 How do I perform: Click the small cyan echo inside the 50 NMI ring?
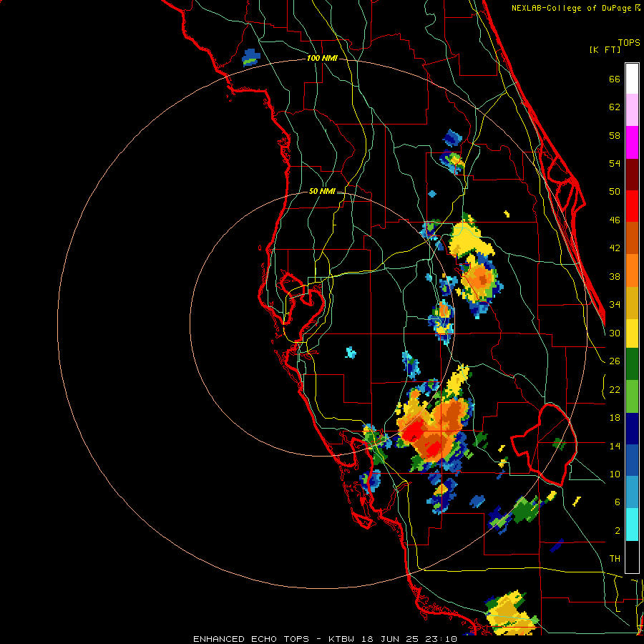click(x=351, y=352)
